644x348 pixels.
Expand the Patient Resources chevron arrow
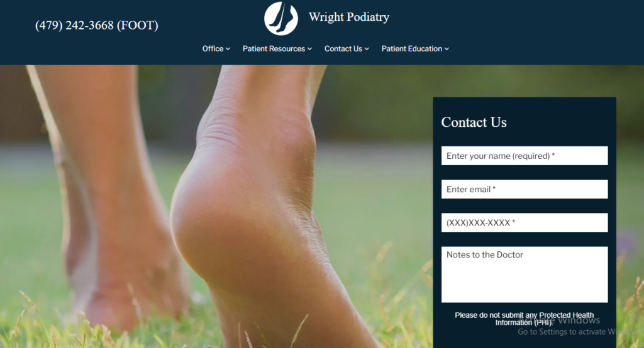click(x=309, y=49)
